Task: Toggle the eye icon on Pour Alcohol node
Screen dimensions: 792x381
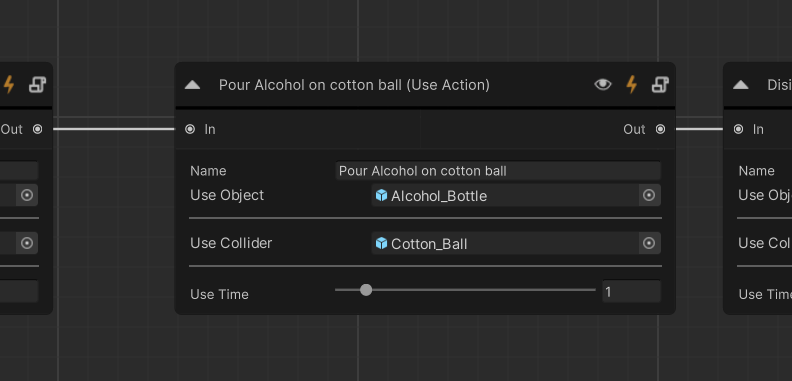Action: [x=603, y=84]
